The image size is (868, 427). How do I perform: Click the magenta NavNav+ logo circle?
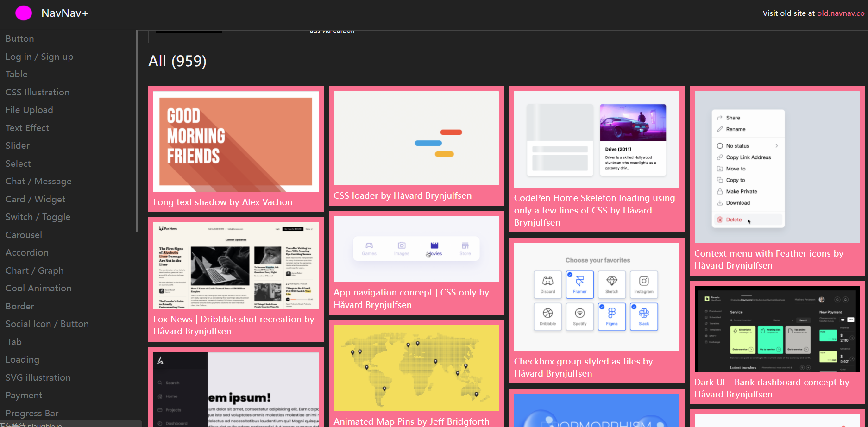coord(24,13)
